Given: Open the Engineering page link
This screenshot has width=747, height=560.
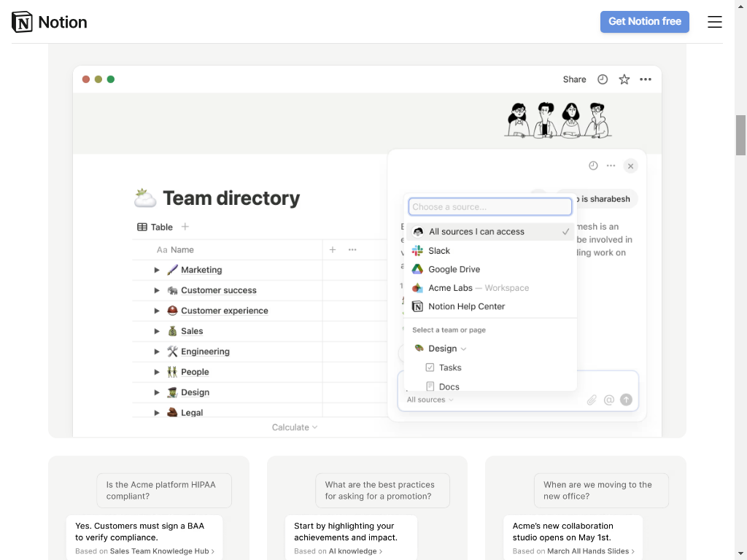Looking at the screenshot, I should (205, 352).
